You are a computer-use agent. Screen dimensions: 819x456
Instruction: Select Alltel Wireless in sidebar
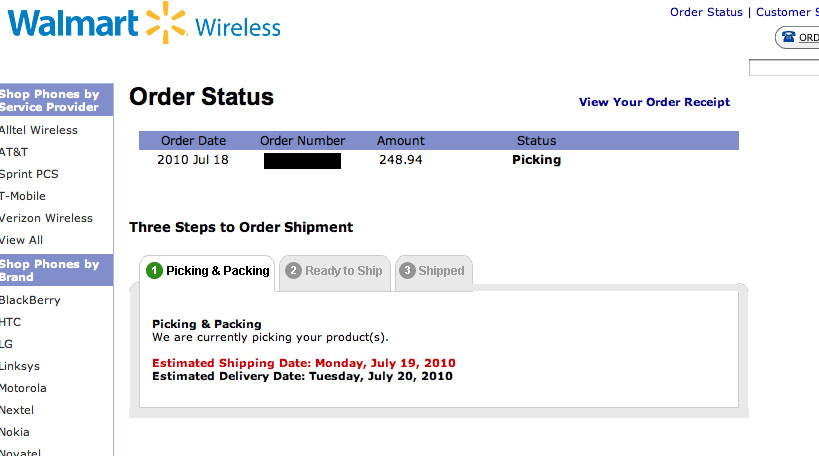click(x=39, y=130)
